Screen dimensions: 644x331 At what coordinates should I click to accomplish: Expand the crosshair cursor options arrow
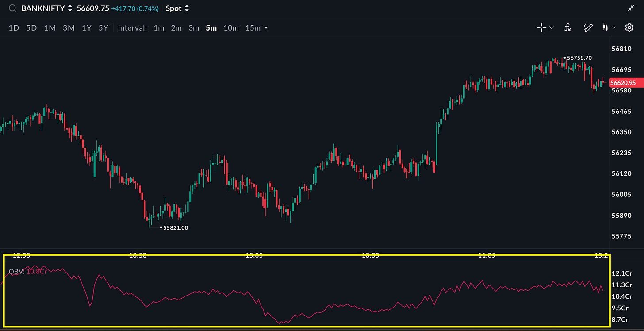pyautogui.click(x=552, y=28)
